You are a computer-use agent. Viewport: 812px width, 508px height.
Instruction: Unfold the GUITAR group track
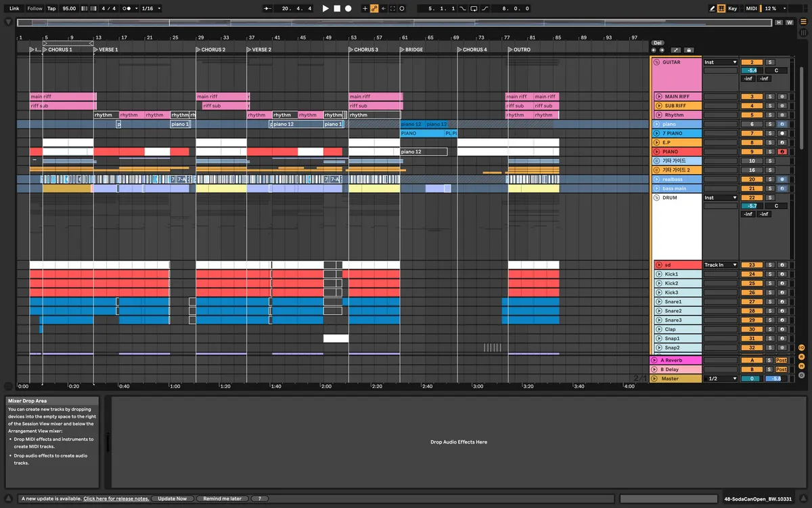coord(656,62)
